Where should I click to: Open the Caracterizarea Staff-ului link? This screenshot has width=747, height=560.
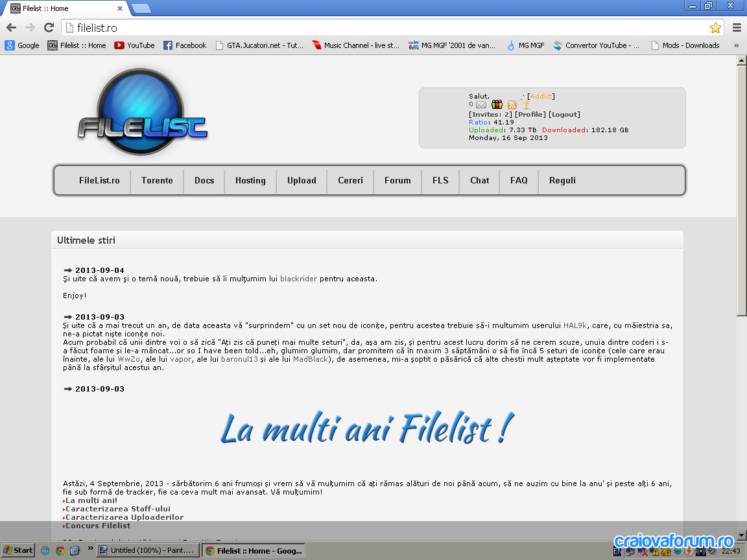coord(117,509)
